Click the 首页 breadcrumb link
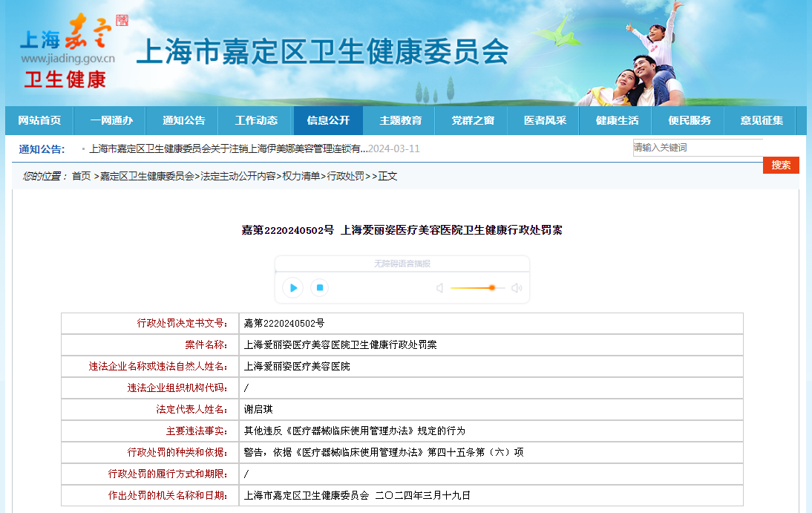This screenshot has width=812, height=513. pos(81,176)
